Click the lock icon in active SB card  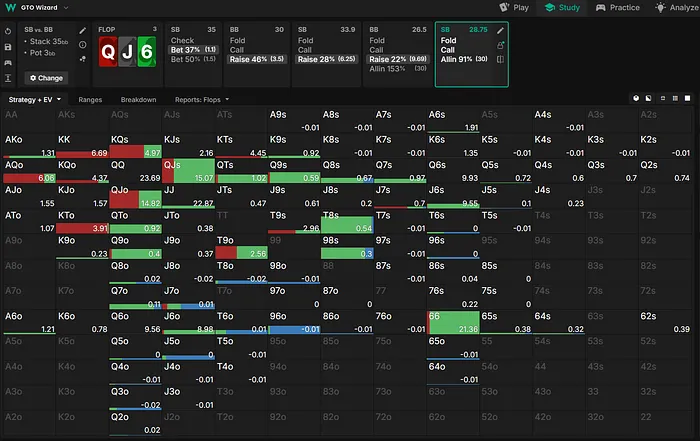tap(500, 46)
